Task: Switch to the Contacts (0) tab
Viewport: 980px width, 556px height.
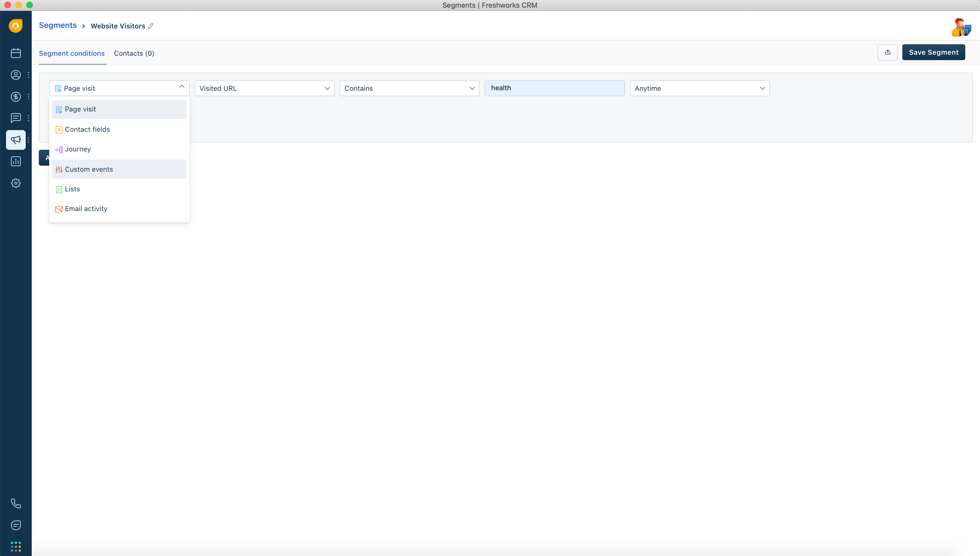Action: (134, 54)
